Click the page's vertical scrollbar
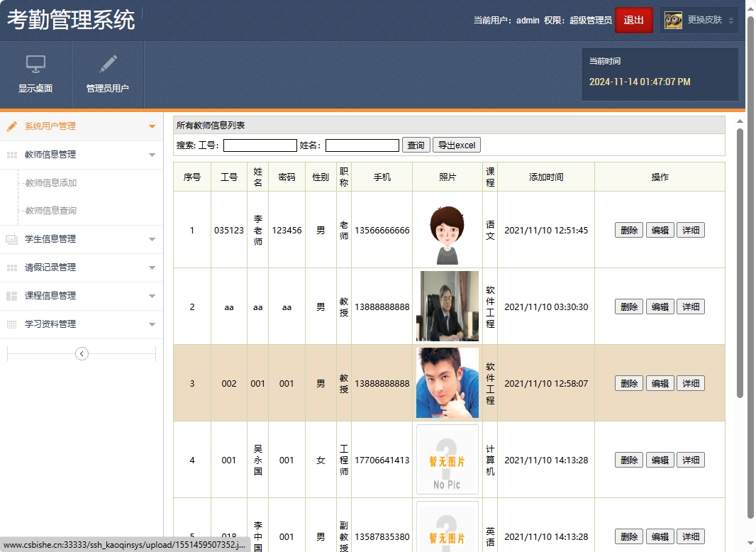This screenshot has width=756, height=552. [740, 263]
